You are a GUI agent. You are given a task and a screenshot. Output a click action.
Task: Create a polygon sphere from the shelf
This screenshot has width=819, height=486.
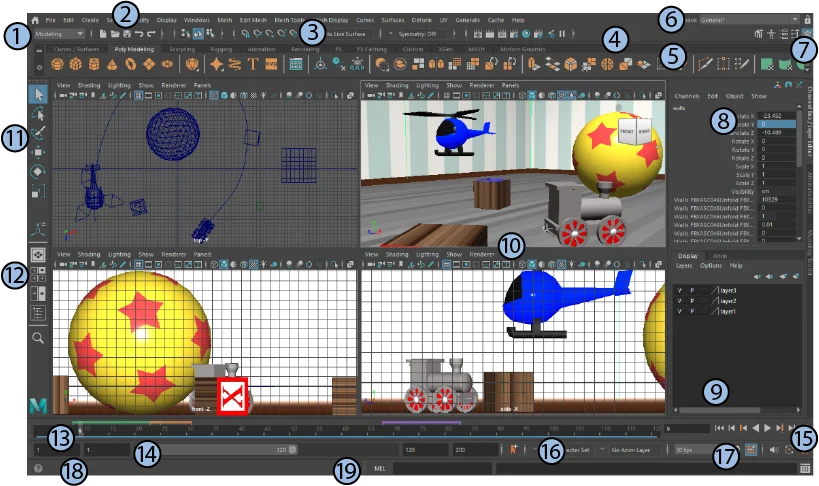click(x=57, y=64)
